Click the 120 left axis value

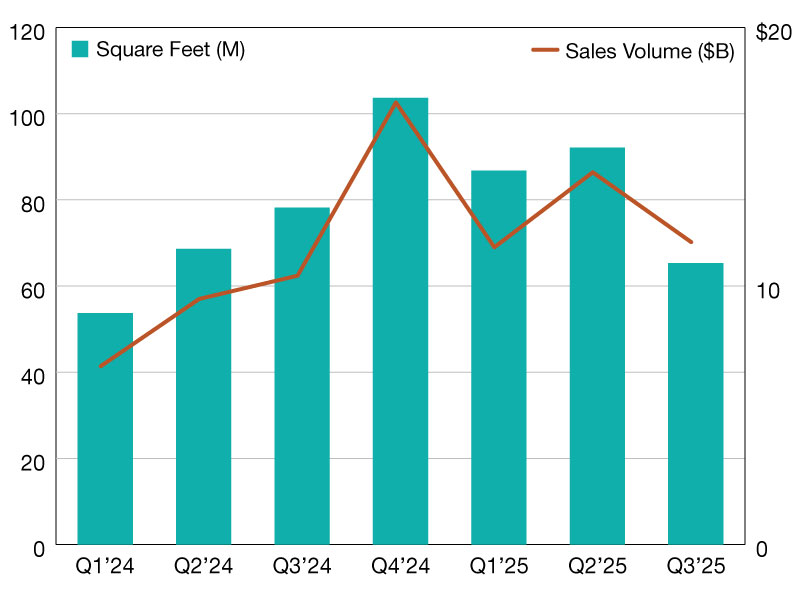click(28, 32)
